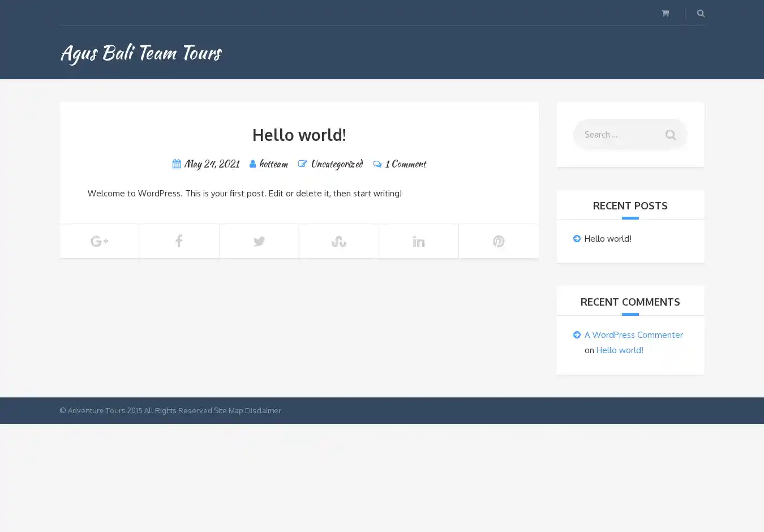Share post on LinkedIn
Viewport: 764px width, 532px height.
pyautogui.click(x=418, y=241)
